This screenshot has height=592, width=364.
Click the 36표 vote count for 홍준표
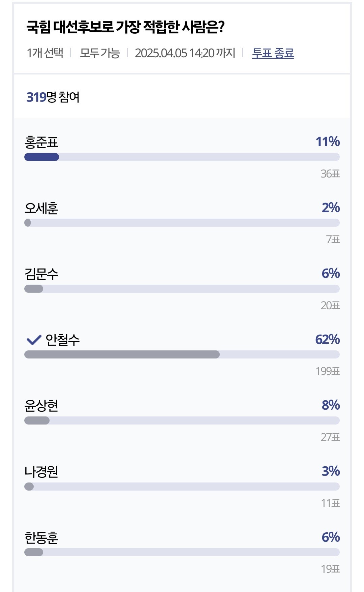tap(330, 174)
